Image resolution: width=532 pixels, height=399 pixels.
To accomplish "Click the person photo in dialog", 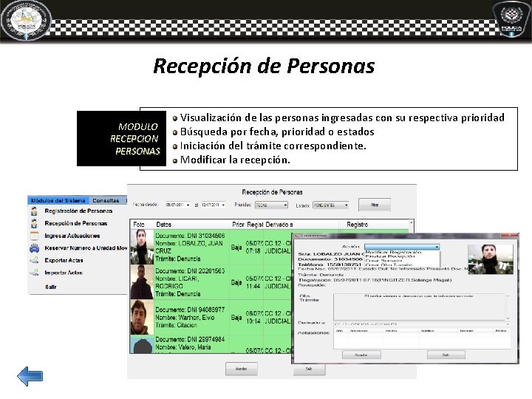I will coord(491,259).
